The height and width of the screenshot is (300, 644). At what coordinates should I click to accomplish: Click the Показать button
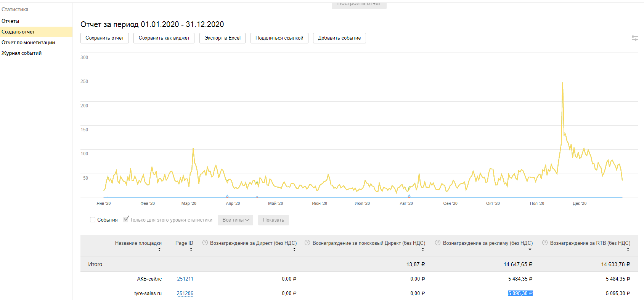click(273, 220)
